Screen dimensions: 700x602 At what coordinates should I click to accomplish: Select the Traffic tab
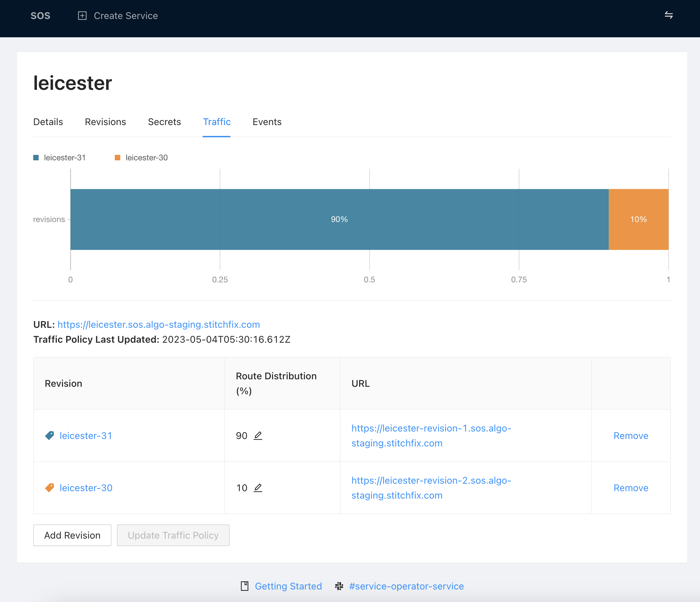coord(217,122)
